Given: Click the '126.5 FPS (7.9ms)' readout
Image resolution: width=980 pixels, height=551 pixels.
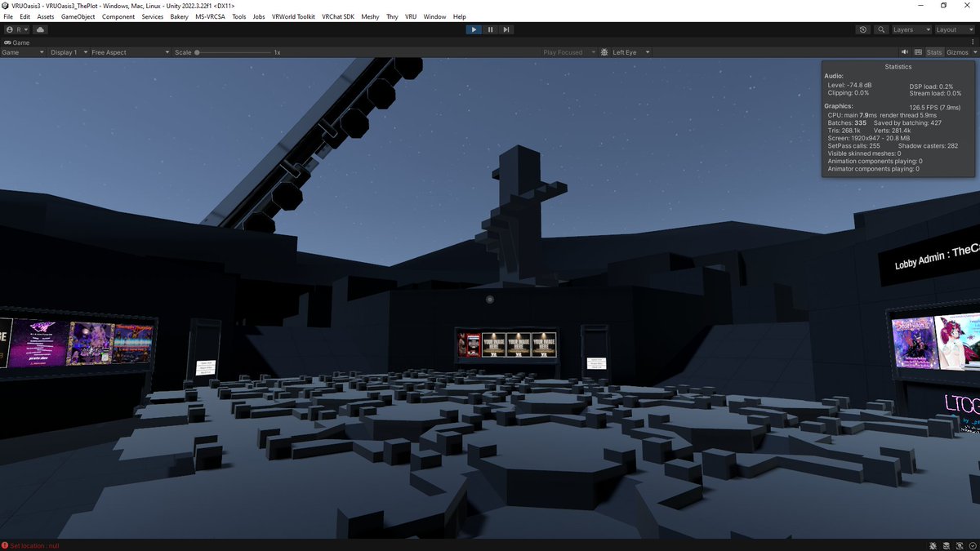Looking at the screenshot, I should coord(935,107).
